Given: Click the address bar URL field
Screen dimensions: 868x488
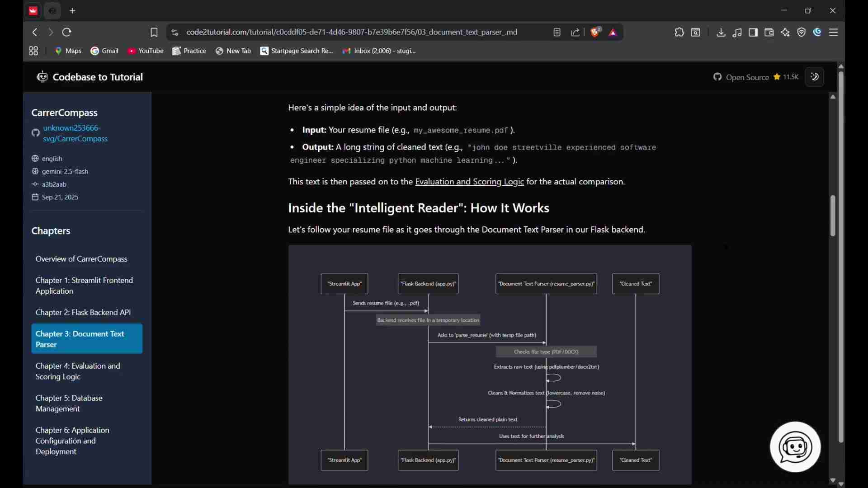Looking at the screenshot, I should (352, 33).
